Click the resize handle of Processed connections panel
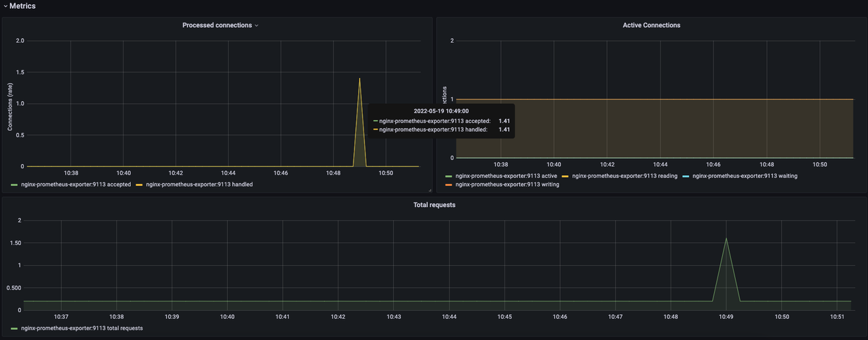 click(429, 190)
